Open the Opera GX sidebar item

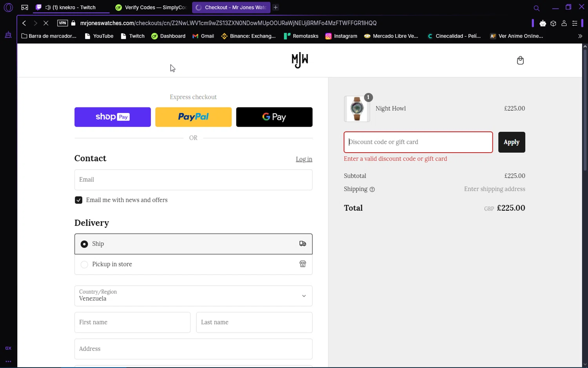(x=8, y=348)
